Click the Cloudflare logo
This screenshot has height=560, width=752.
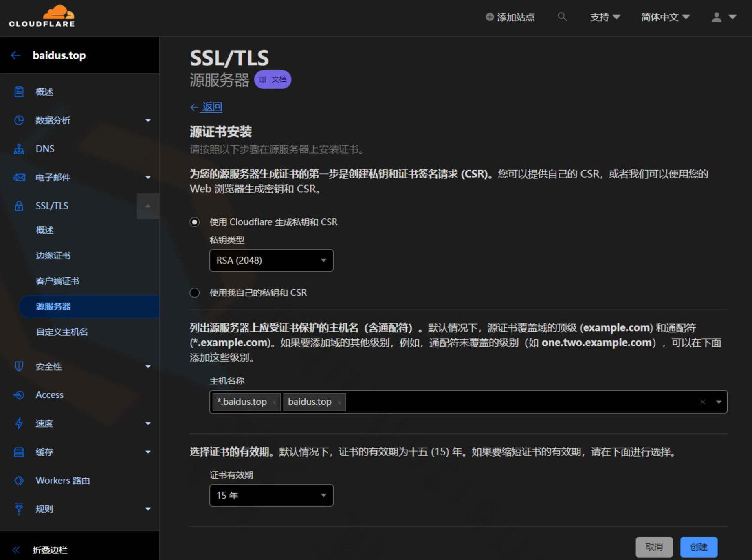point(42,16)
